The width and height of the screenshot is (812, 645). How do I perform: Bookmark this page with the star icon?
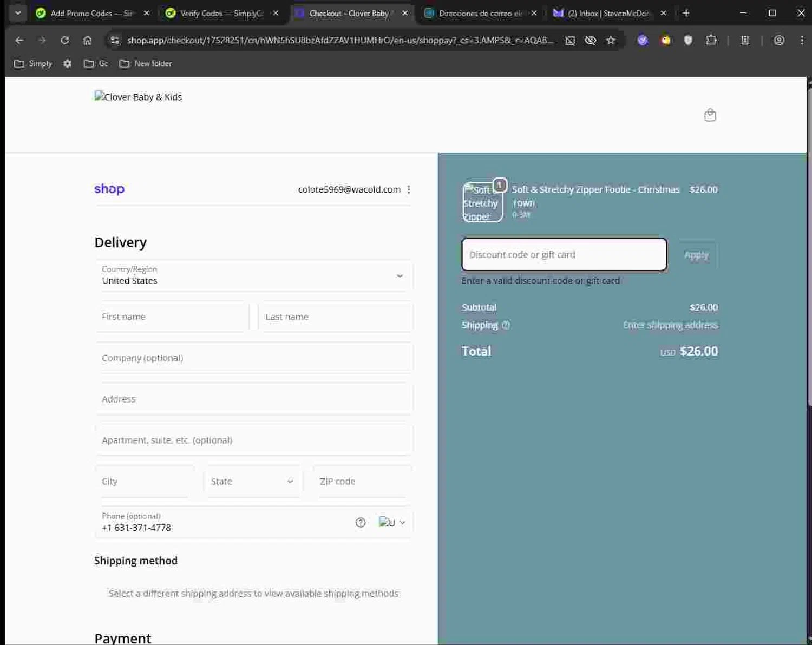(x=611, y=40)
